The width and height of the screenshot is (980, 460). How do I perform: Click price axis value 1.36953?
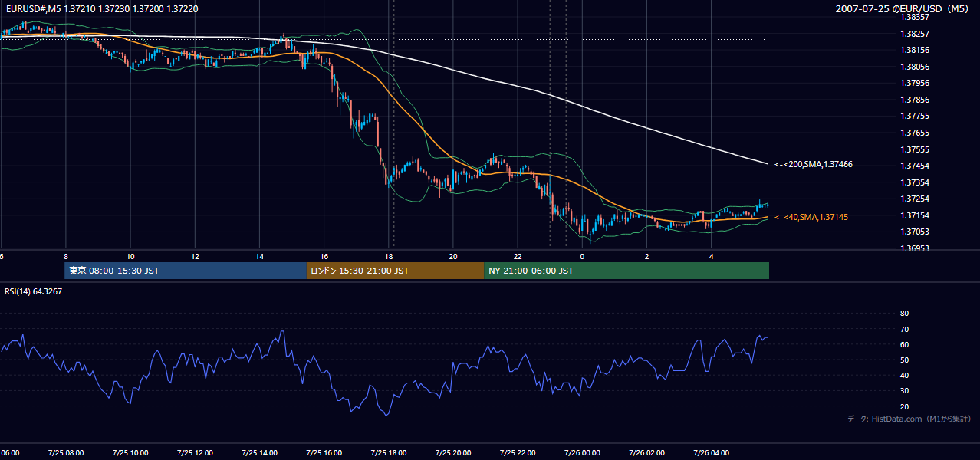point(915,248)
